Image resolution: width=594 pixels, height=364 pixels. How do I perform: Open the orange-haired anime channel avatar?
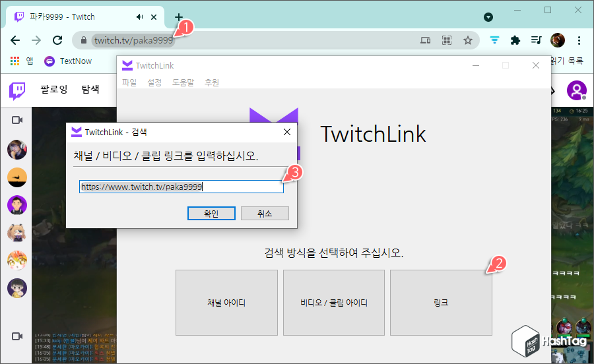[17, 260]
